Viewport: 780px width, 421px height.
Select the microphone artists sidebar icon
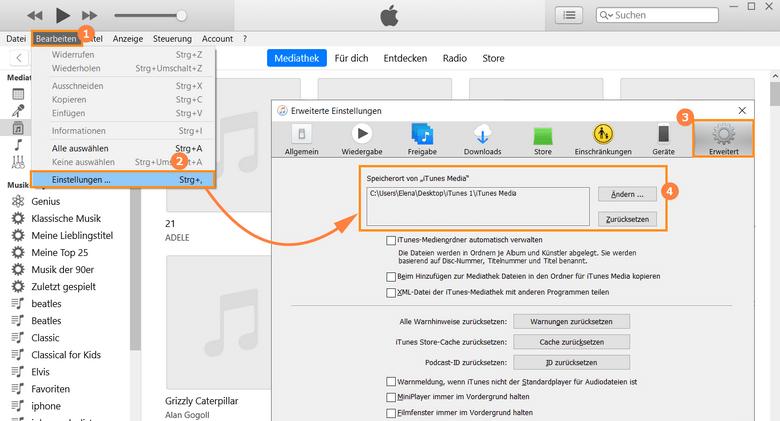tap(18, 111)
